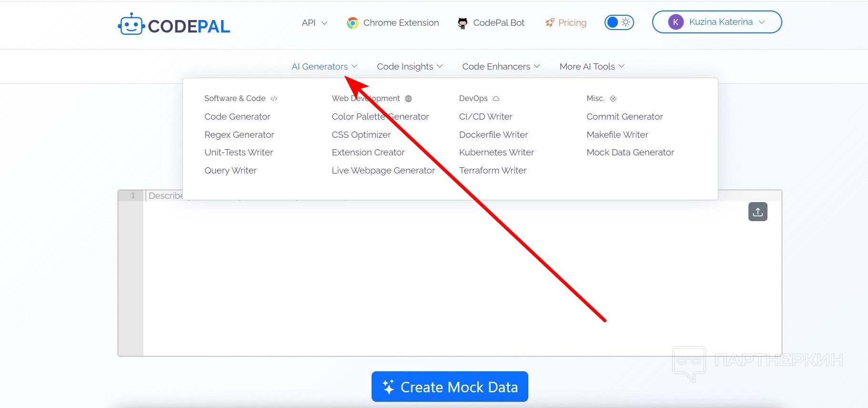This screenshot has height=408, width=868.
Task: Click the Chrome browser icon
Action: [x=353, y=23]
